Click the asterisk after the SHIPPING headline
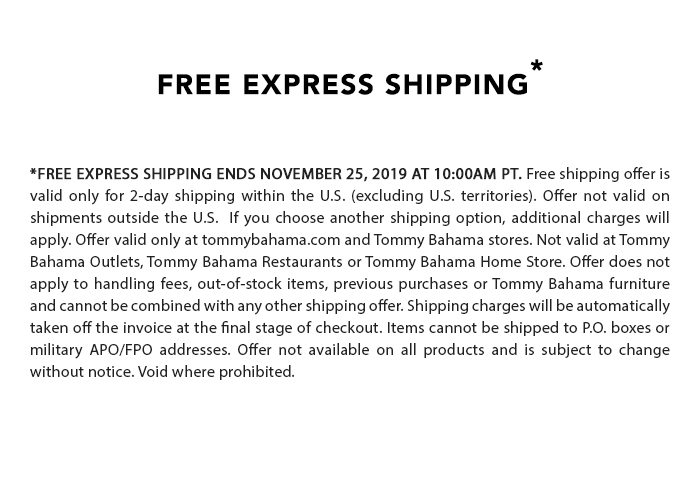This screenshot has width=700, height=500. (536, 67)
